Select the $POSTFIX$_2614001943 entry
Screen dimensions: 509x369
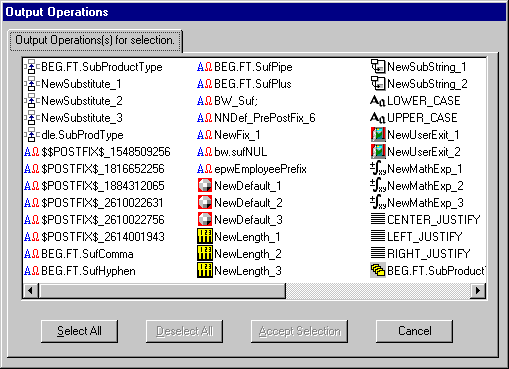point(103,237)
